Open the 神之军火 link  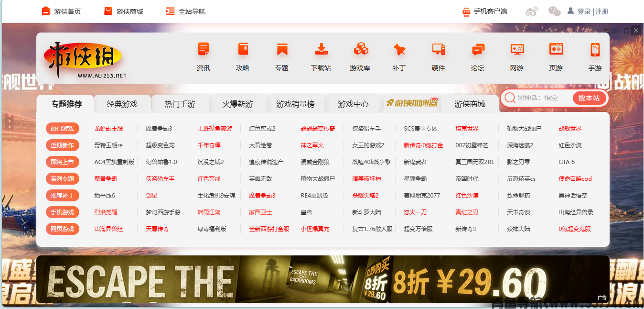[x=312, y=145]
